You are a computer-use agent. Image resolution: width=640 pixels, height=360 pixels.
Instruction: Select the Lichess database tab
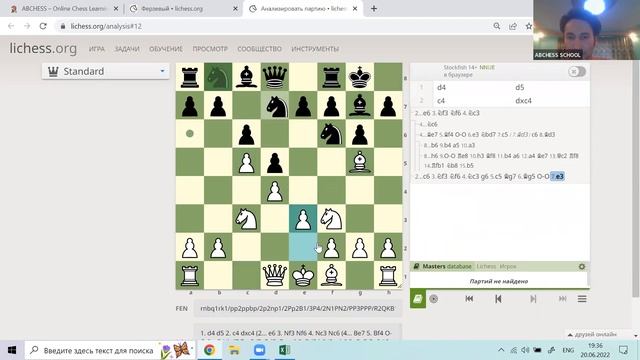(x=486, y=267)
